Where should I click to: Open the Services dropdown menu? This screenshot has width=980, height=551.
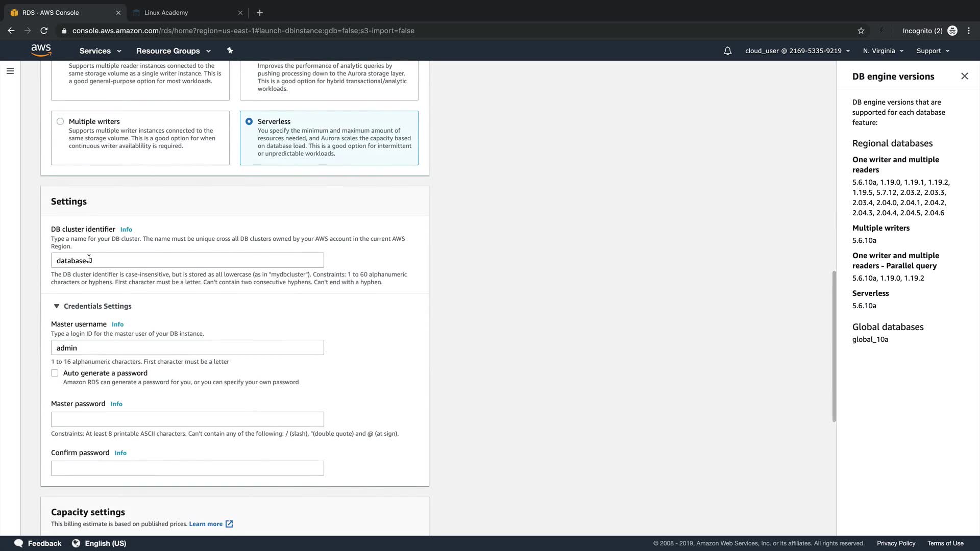[x=100, y=51]
